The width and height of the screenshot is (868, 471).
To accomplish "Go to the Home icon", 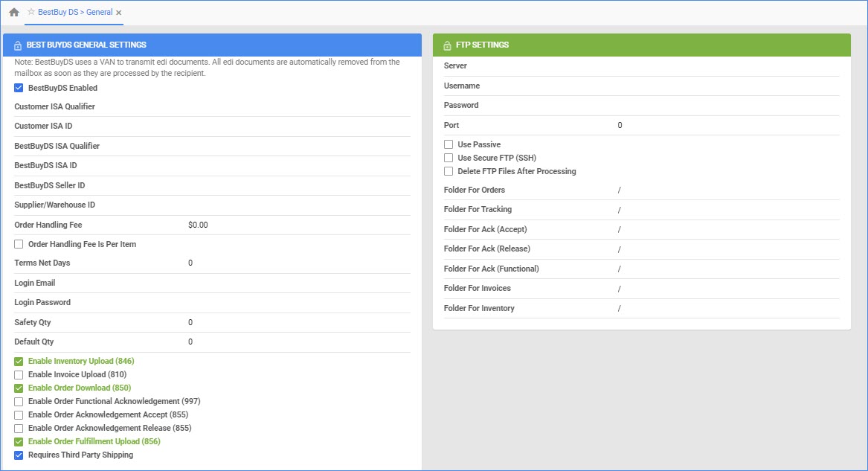I will click(14, 12).
